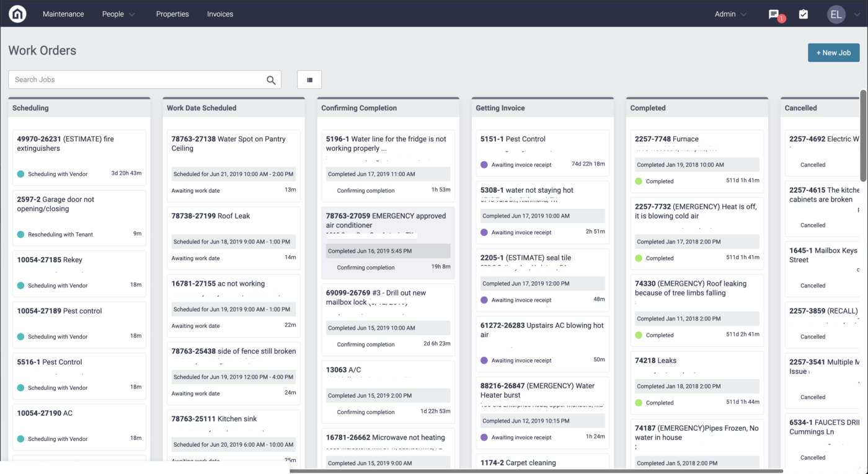Click the tasks clipboard icon in the navbar
Image resolution: width=868 pixels, height=474 pixels.
[804, 13]
